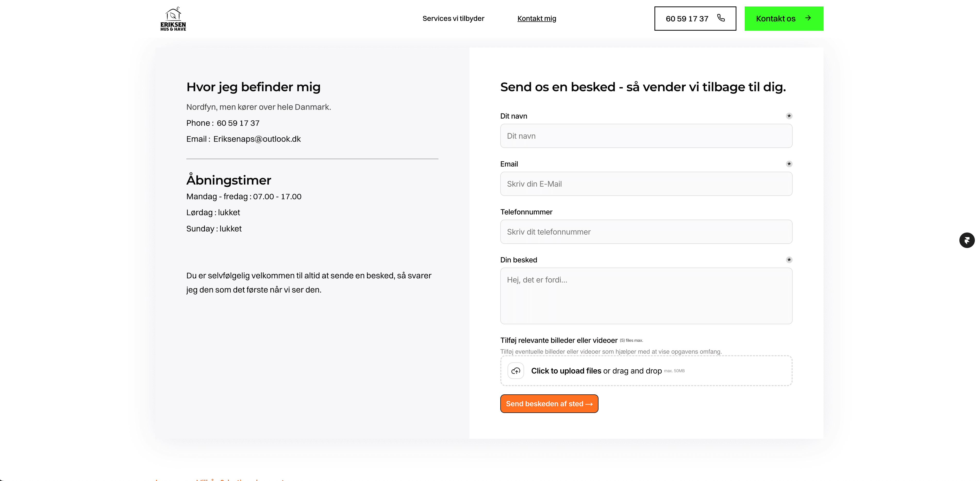Viewport: 980px width, 481px height.
Task: Click the cloud upload icon
Action: click(516, 371)
